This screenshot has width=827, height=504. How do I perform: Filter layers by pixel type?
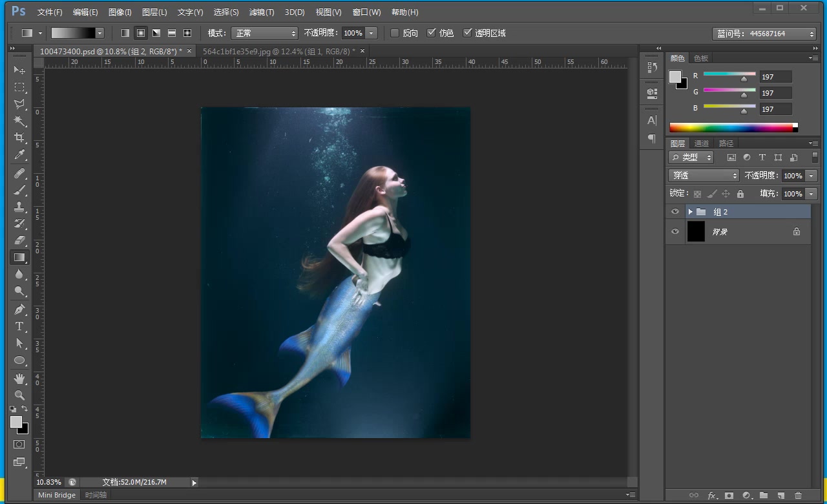731,157
